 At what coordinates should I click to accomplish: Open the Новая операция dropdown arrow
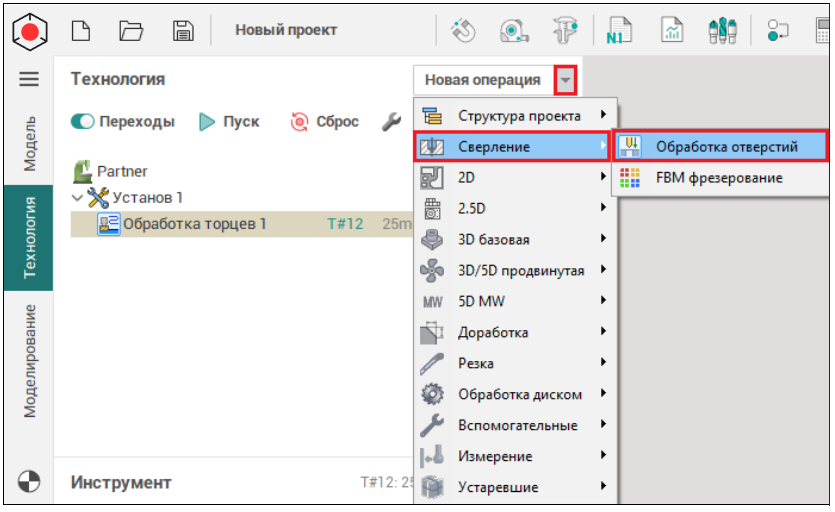click(x=567, y=80)
